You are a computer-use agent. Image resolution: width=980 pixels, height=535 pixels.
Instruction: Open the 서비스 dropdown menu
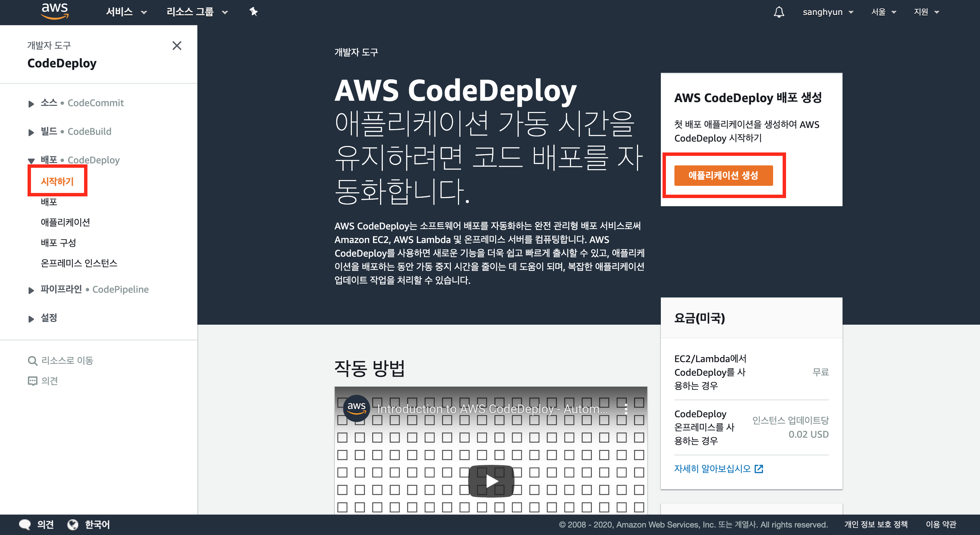(x=126, y=12)
